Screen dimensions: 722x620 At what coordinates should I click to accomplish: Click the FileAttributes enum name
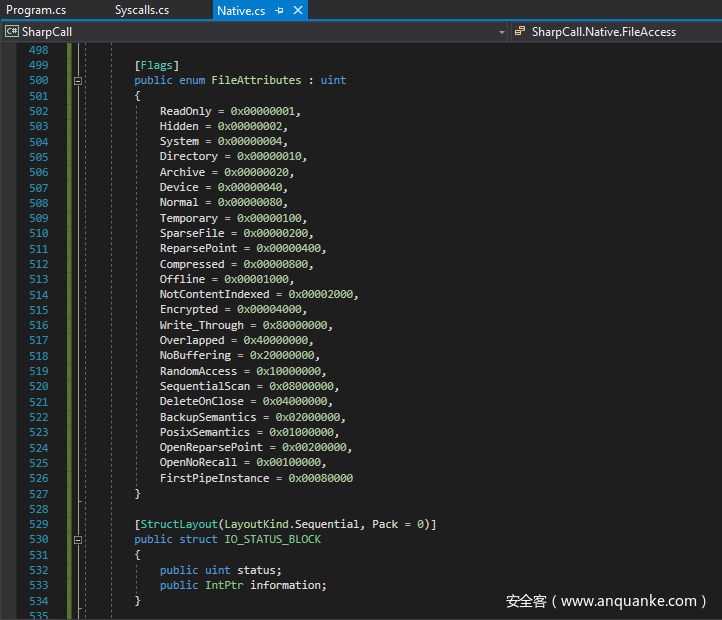click(255, 80)
